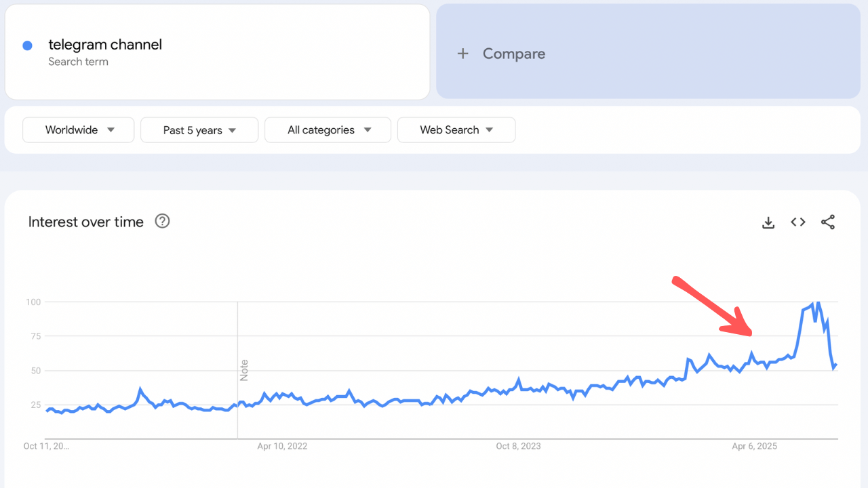Expand the All categories dropdown

click(x=328, y=130)
